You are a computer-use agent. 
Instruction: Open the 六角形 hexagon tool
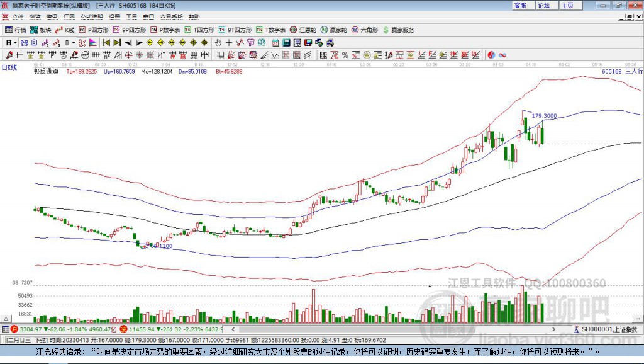(364, 30)
